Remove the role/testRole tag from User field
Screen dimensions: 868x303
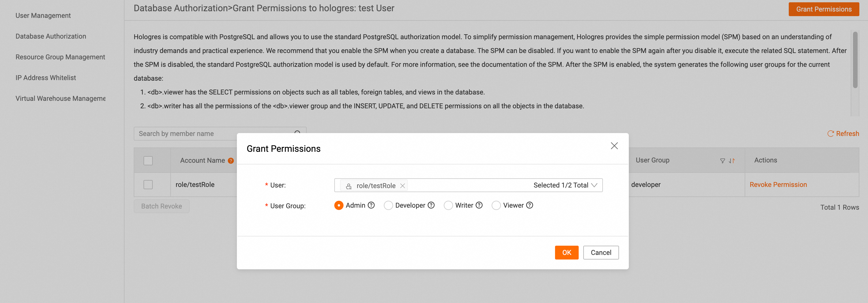click(402, 185)
